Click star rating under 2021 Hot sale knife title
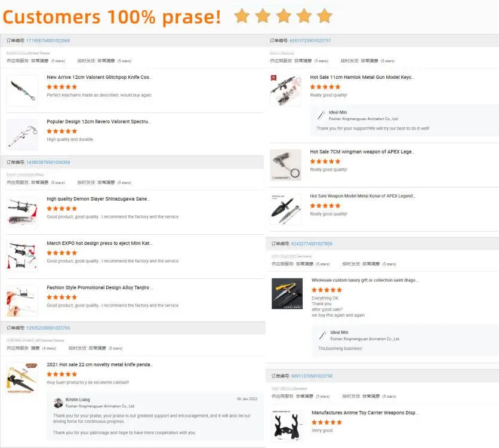499x448 pixels. click(x=62, y=374)
